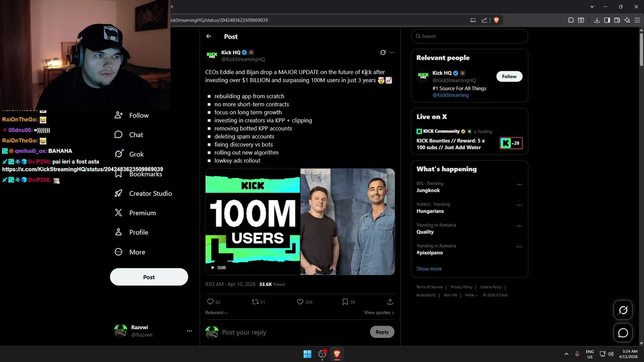Image resolution: width=644 pixels, height=362 pixels.
Task: Open options for Hungarians trend
Action: (x=519, y=205)
